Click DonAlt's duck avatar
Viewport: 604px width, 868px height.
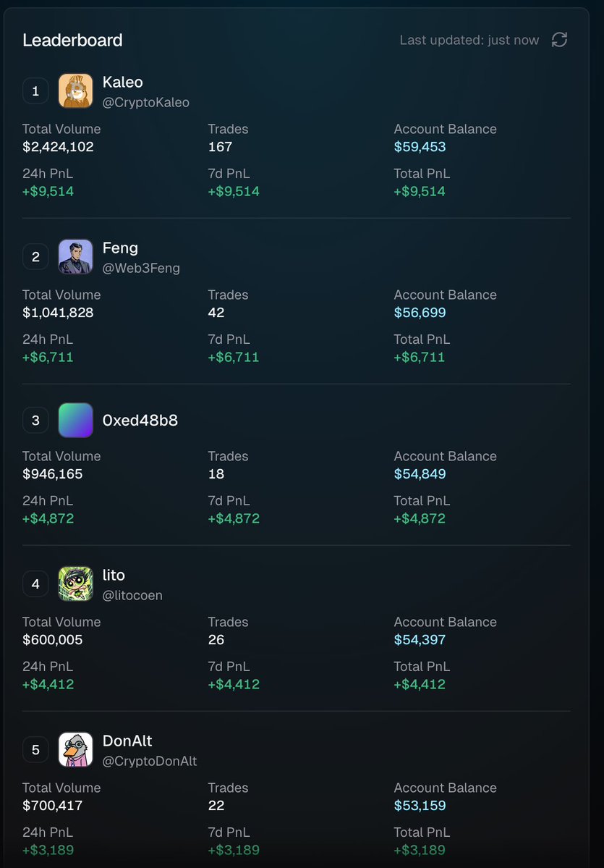(x=75, y=749)
